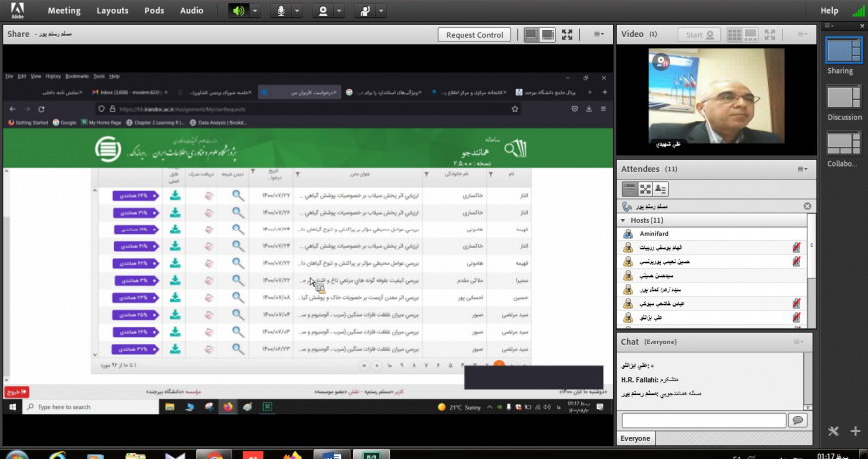868x459 pixels.
Task: Make the Video pod full screen
Action: pos(770,34)
